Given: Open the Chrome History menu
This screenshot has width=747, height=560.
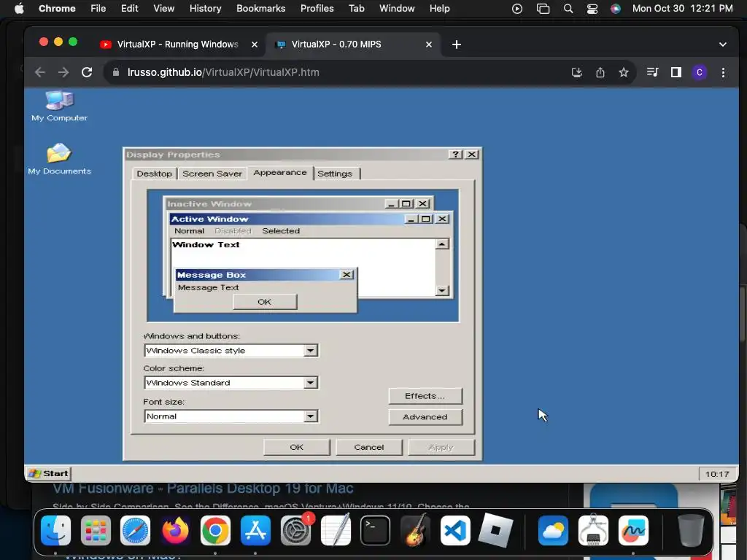Looking at the screenshot, I should point(205,9).
